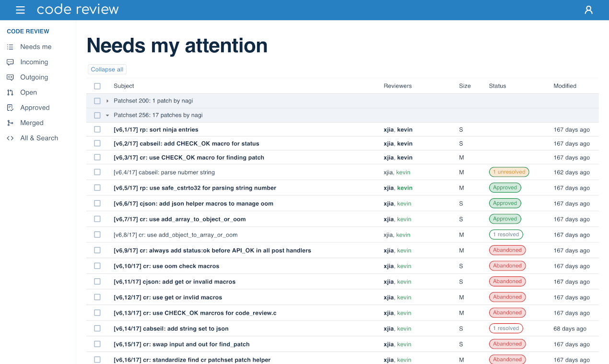This screenshot has width=609, height=364.
Task: Open patch [v6,3/17] cr: use CHECK_OK macro
Action: (x=189, y=158)
